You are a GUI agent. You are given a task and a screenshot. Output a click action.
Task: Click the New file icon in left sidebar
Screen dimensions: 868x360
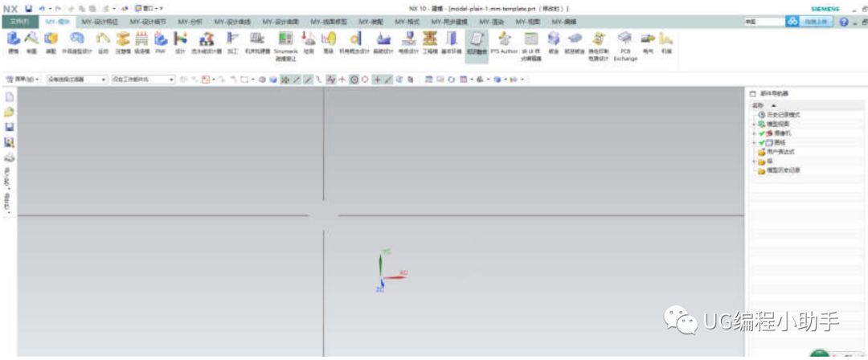click(x=8, y=96)
